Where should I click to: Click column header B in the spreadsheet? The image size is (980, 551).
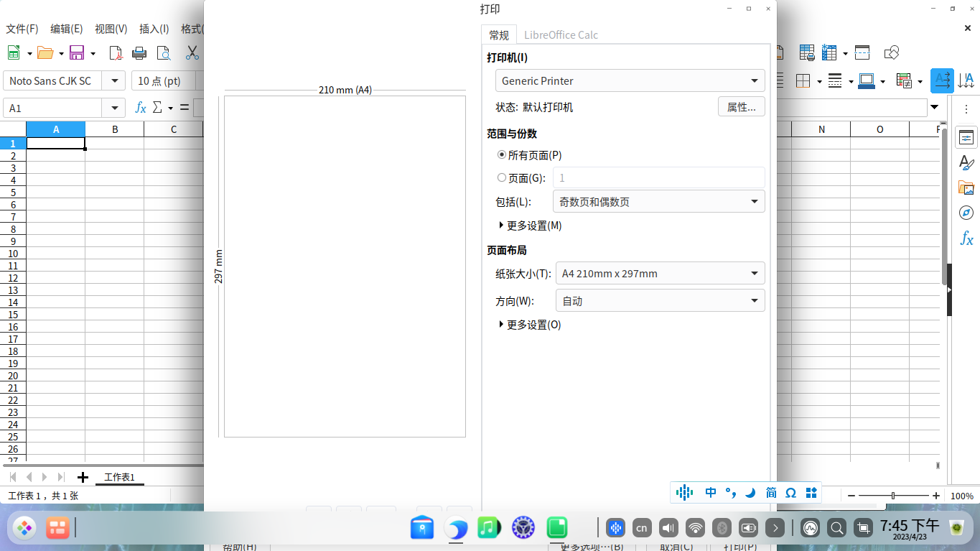coord(115,129)
